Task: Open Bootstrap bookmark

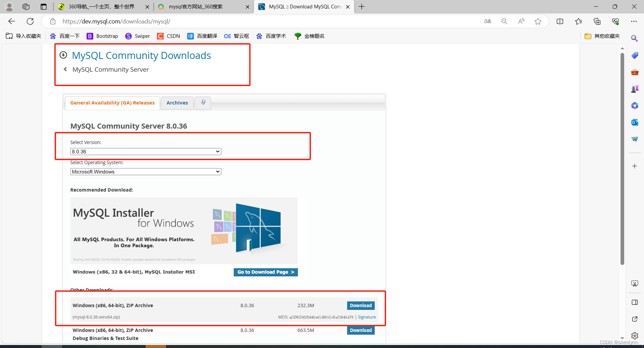Action: click(x=102, y=36)
